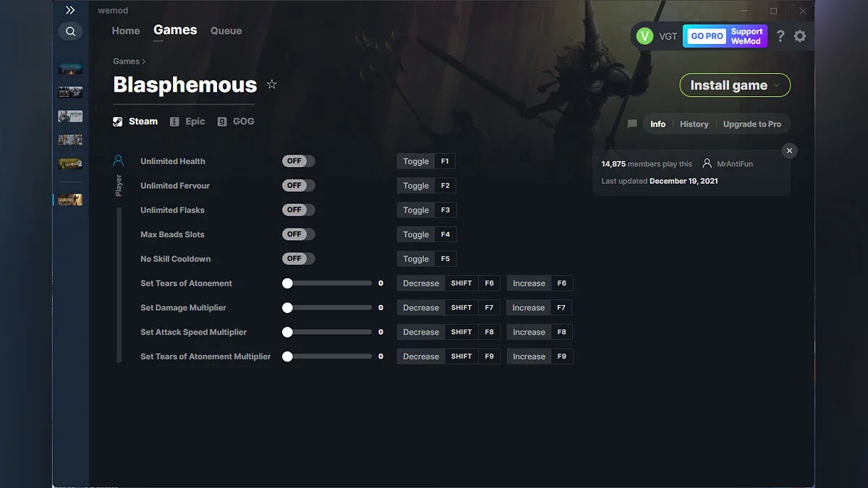This screenshot has height=488, width=868.
Task: Click the GO PRO button
Action: point(707,36)
